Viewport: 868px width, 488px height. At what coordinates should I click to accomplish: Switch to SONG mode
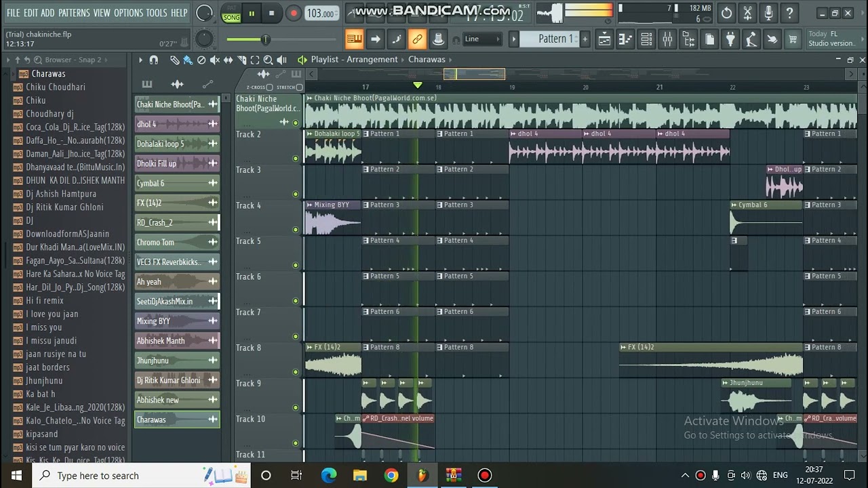[x=231, y=18]
